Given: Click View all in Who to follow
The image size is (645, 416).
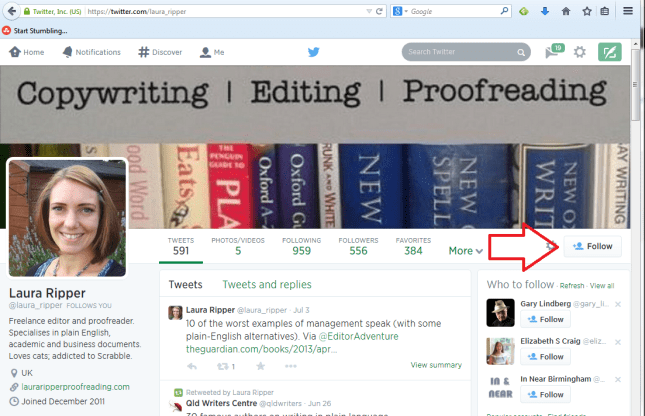Looking at the screenshot, I should (x=602, y=286).
